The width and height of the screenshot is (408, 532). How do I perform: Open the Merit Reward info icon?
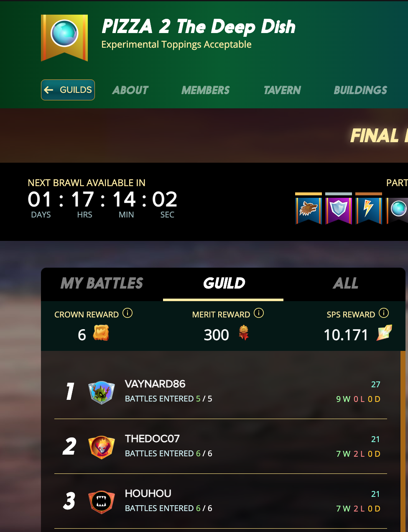[x=259, y=313]
